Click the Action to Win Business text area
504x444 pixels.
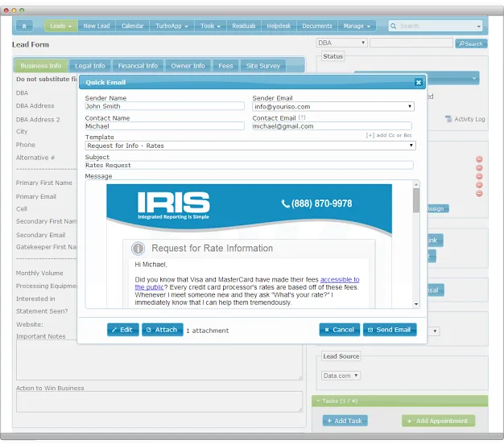coord(159,401)
